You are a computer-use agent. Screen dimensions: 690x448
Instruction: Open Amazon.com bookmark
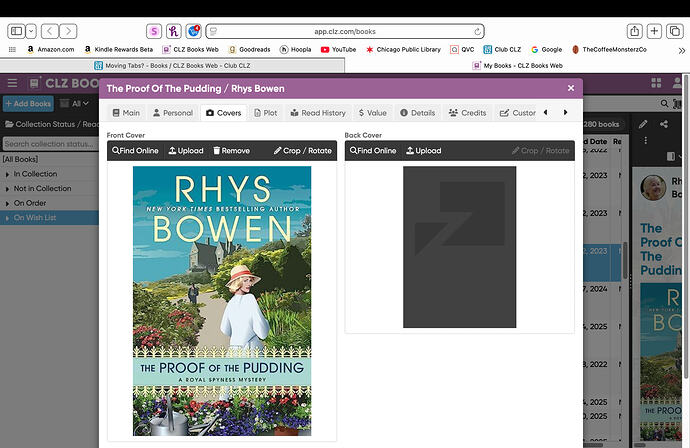coord(50,50)
